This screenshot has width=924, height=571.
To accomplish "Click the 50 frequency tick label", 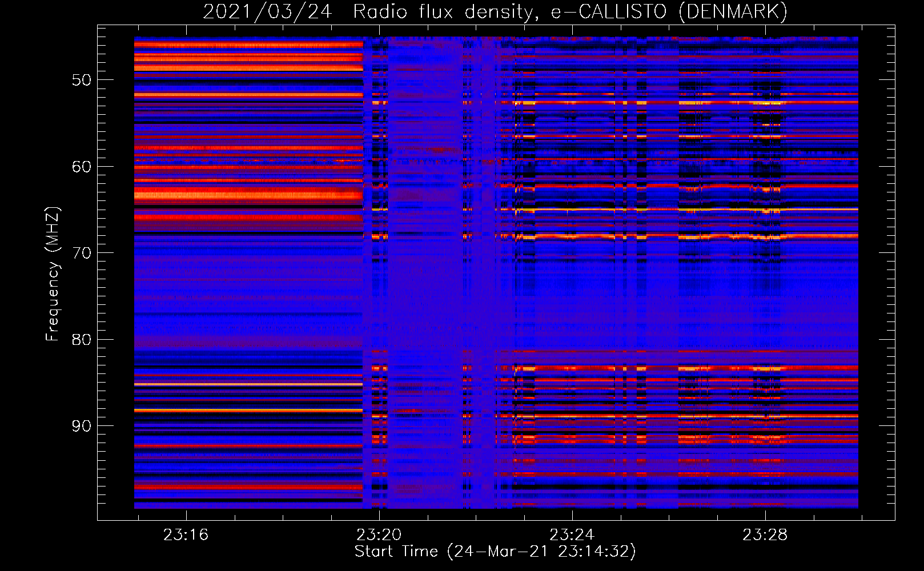I will tap(81, 80).
